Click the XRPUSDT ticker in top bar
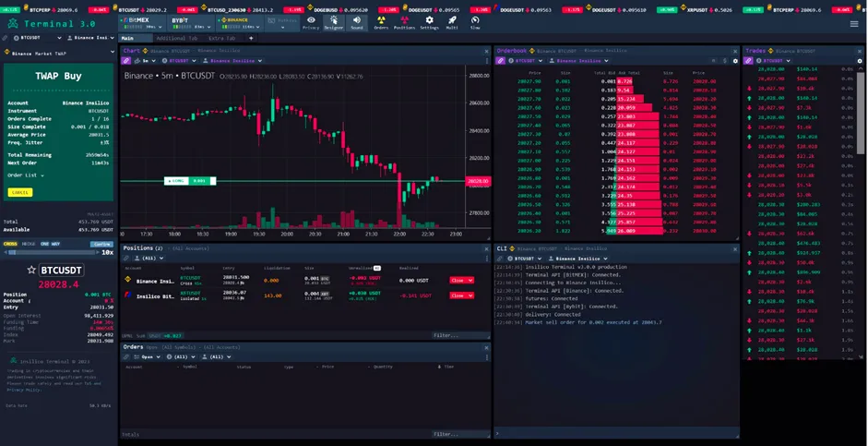 tap(706, 10)
